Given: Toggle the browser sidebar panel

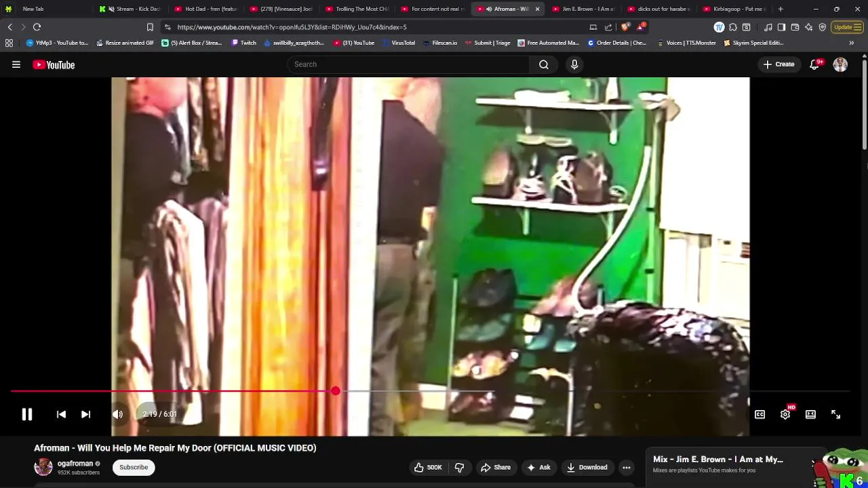Looking at the screenshot, I should tap(781, 27).
